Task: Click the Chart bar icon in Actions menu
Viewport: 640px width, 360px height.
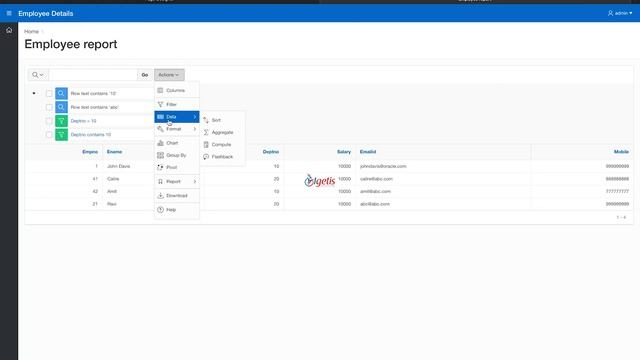Action: coord(160,143)
